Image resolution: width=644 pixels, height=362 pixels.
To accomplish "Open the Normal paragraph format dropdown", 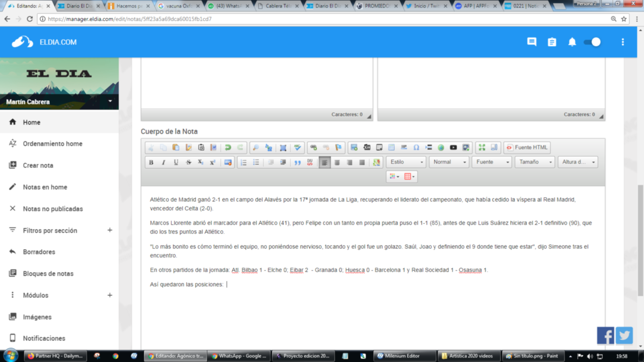I will coord(449,162).
